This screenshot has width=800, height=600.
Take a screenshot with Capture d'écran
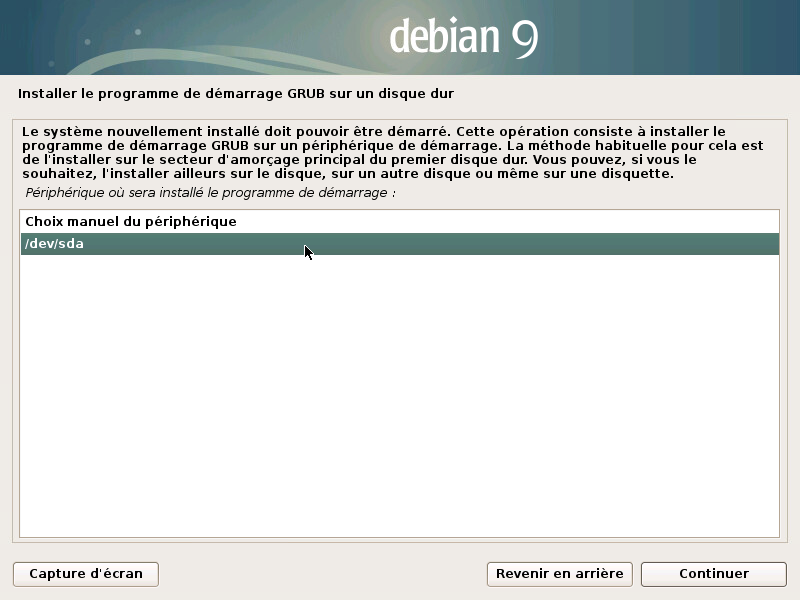point(86,574)
